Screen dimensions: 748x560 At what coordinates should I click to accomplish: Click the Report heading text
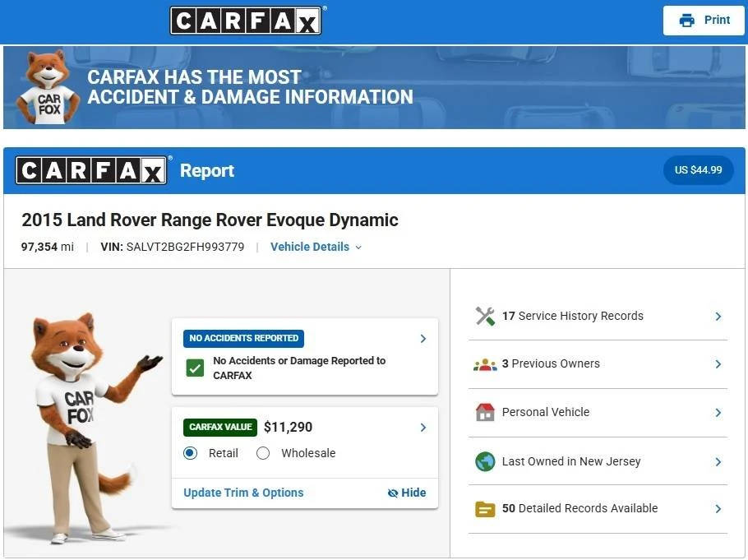207,170
